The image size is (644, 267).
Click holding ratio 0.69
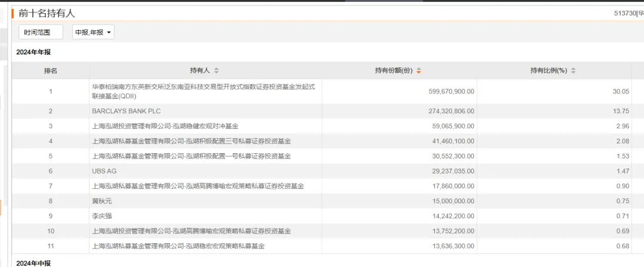point(623,231)
